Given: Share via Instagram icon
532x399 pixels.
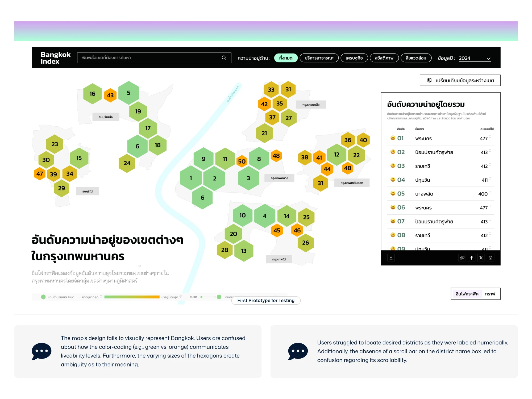Looking at the screenshot, I should 491,257.
